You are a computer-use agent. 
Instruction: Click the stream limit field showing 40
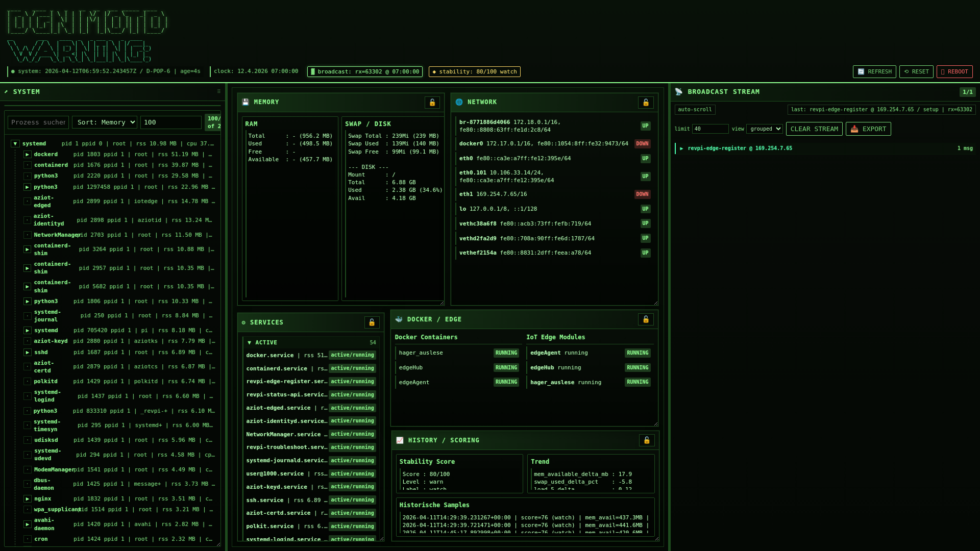pyautogui.click(x=710, y=129)
